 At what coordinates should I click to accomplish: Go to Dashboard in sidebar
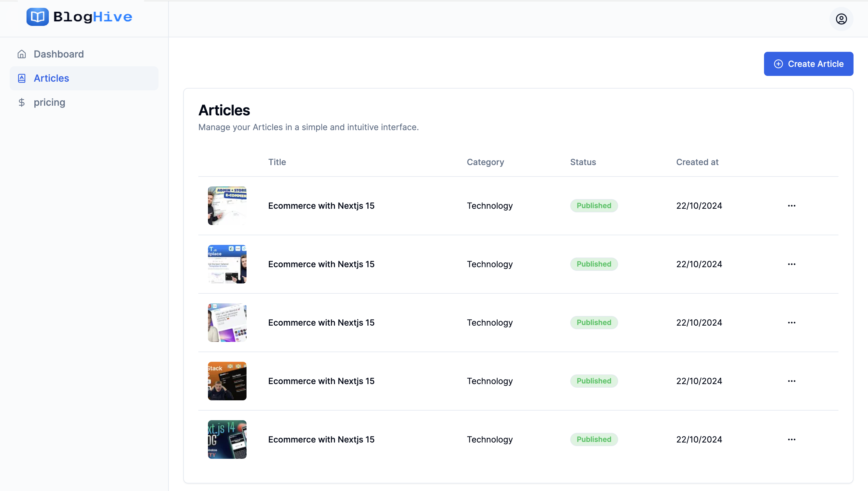tap(59, 54)
